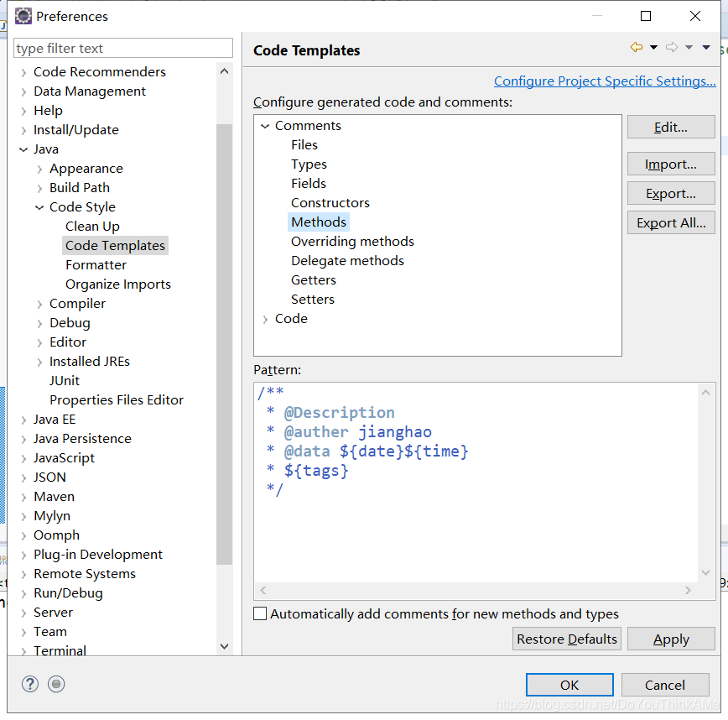This screenshot has width=728, height=720.
Task: Click the Import... button
Action: pyautogui.click(x=671, y=164)
